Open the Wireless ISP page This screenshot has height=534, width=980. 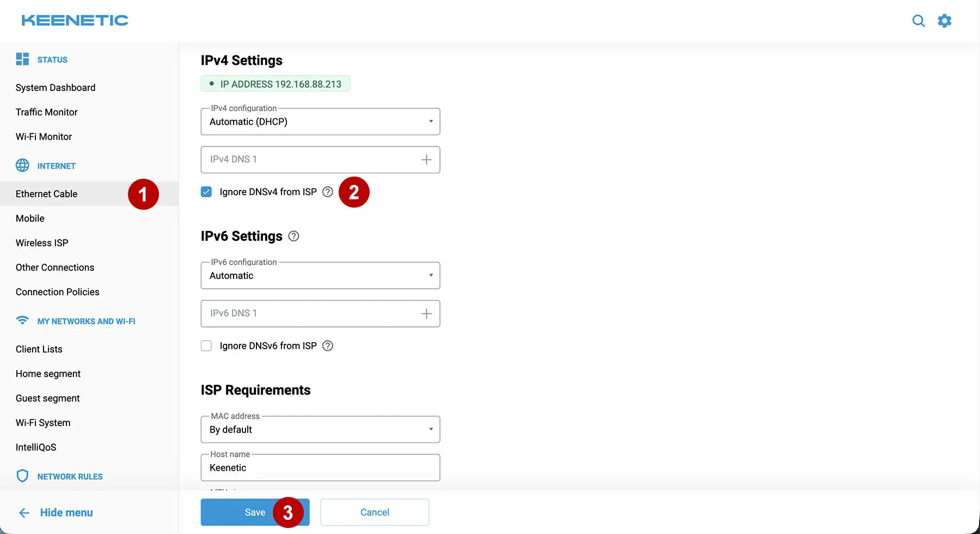pyautogui.click(x=42, y=242)
